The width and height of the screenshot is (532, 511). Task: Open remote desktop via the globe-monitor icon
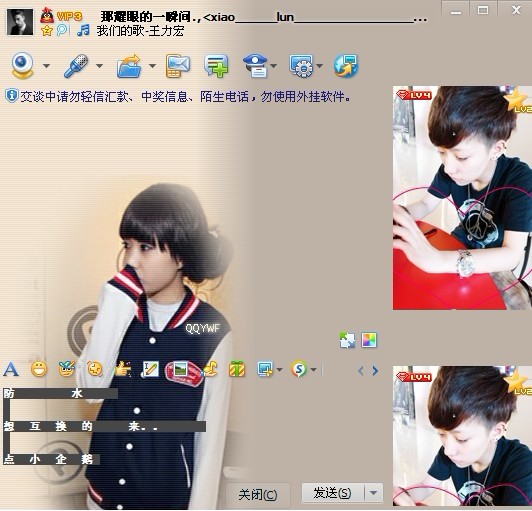click(x=346, y=65)
